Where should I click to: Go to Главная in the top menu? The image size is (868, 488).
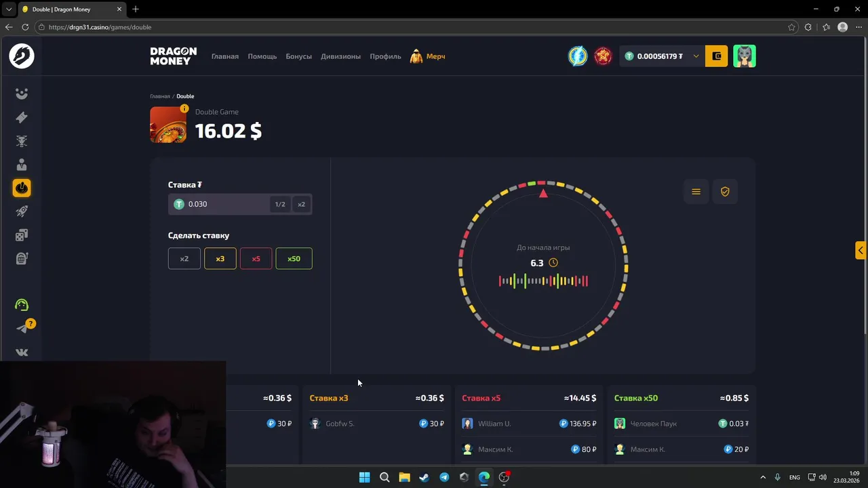coord(225,56)
